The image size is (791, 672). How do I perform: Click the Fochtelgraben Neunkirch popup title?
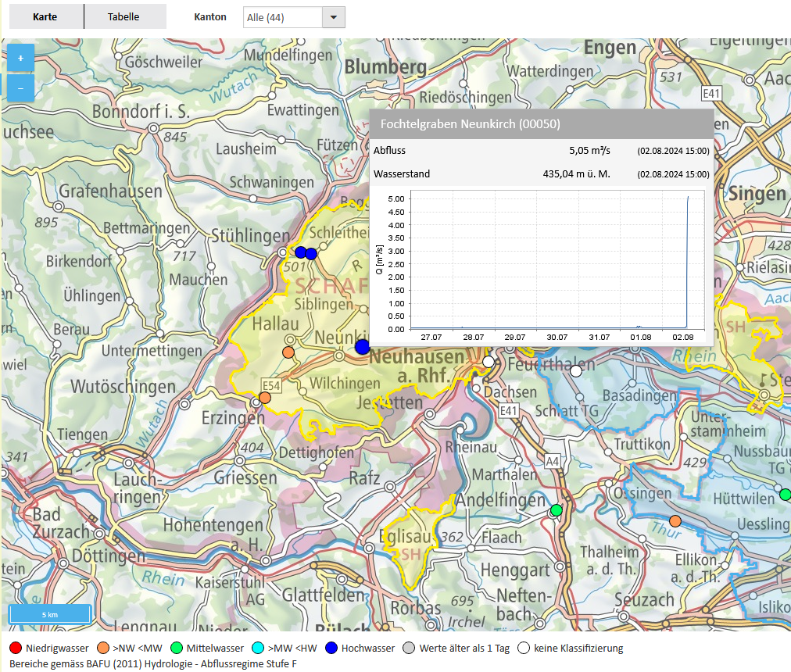click(470, 124)
